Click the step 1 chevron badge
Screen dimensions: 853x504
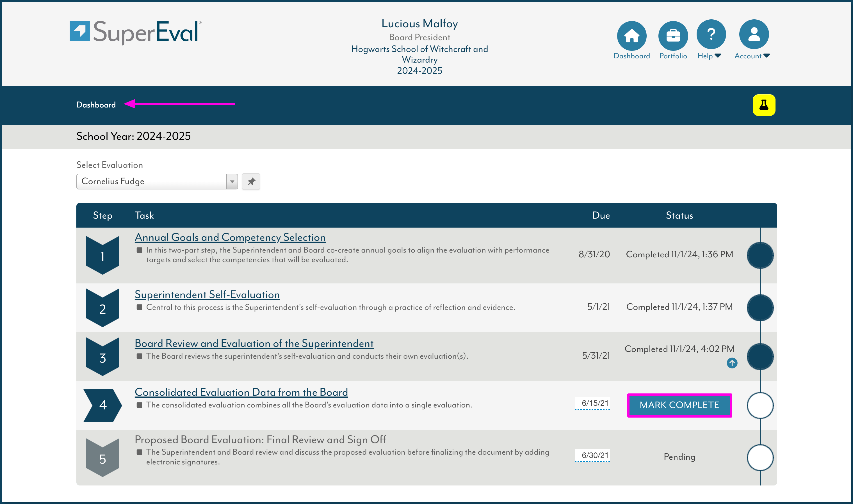pyautogui.click(x=102, y=255)
